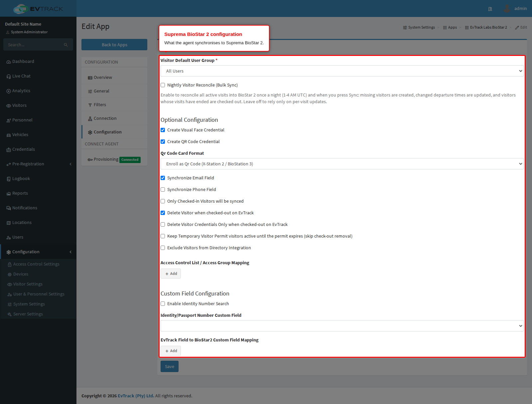Image resolution: width=532 pixels, height=404 pixels.
Task: Click the Notifications sidebar icon
Action: pos(9,208)
